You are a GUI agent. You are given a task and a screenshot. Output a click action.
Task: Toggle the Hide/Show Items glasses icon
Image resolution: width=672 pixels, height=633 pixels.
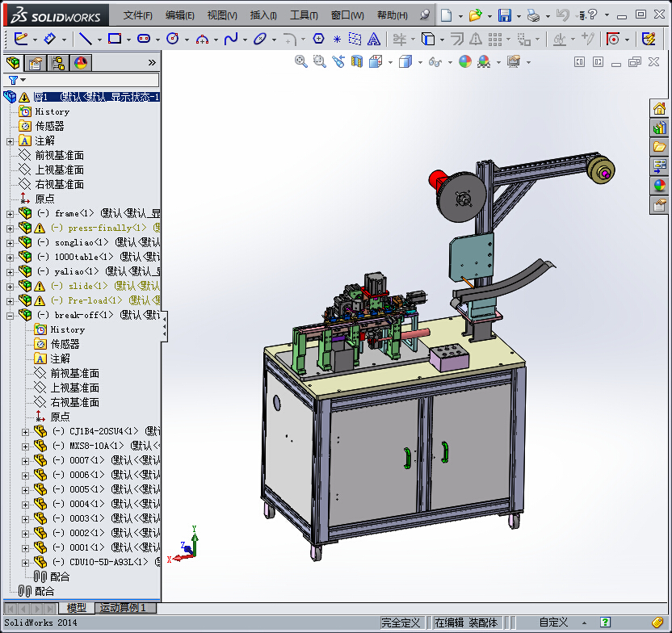tap(435, 62)
